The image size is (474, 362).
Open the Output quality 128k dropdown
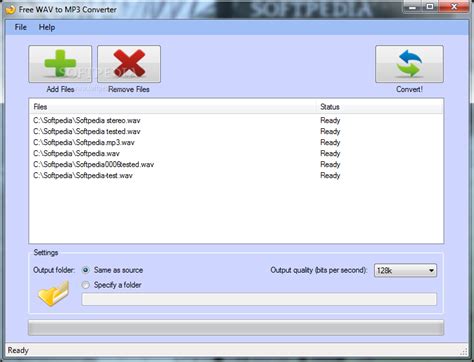click(x=405, y=270)
